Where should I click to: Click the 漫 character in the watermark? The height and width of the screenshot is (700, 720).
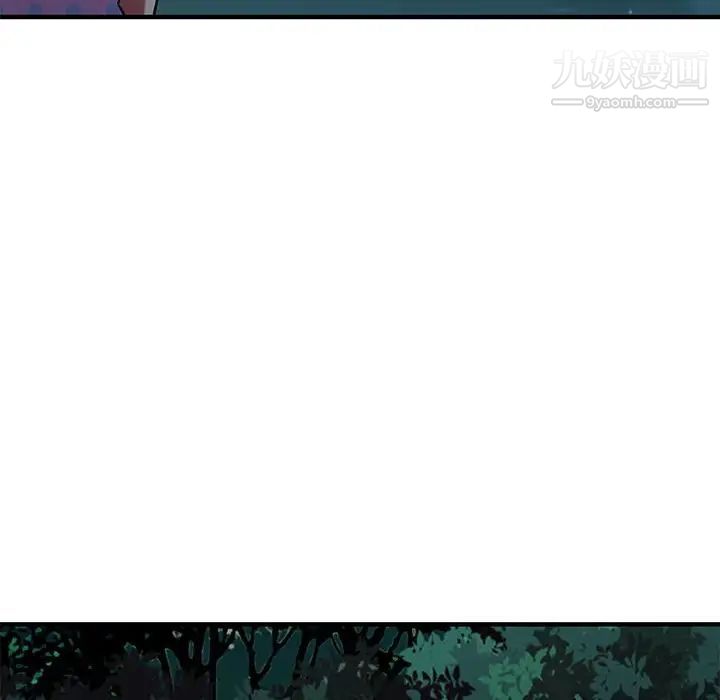[x=649, y=70]
